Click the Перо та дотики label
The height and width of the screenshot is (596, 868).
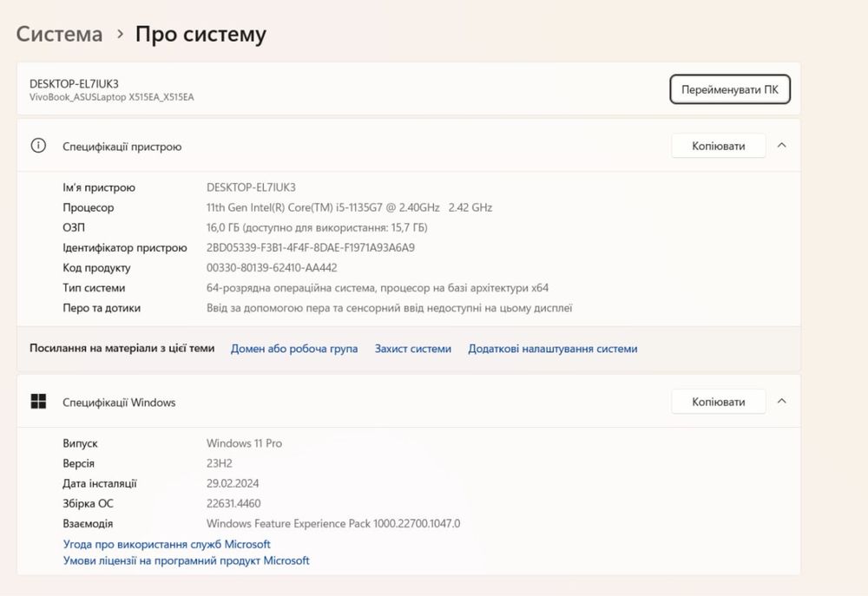[102, 308]
